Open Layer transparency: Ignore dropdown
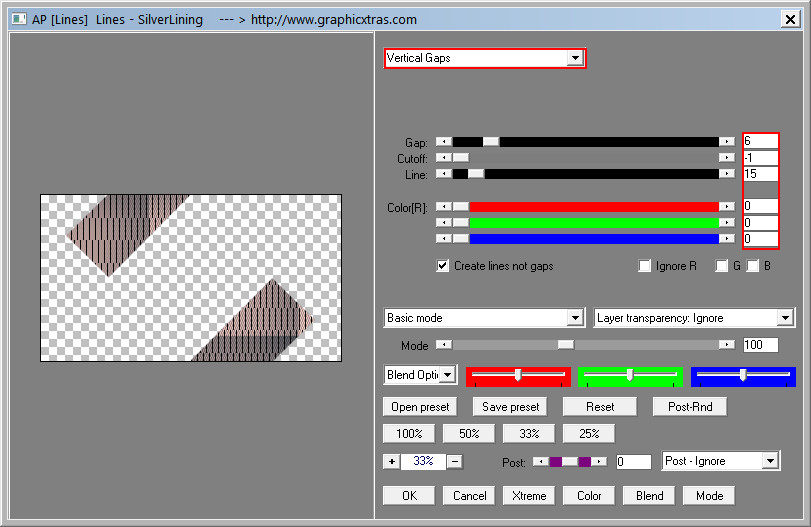Image resolution: width=811 pixels, height=527 pixels. (x=785, y=318)
